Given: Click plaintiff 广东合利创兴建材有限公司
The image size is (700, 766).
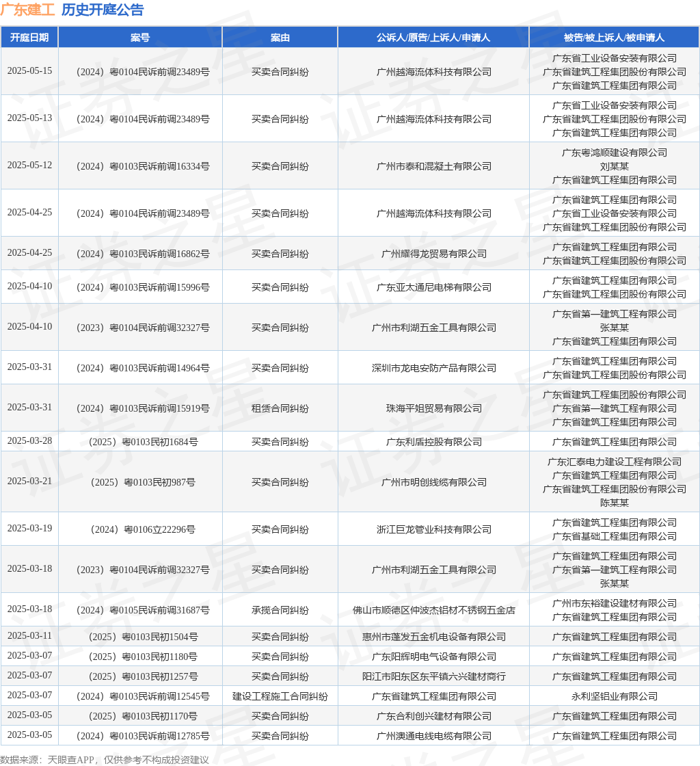Looking at the screenshot, I should pyautogui.click(x=434, y=717).
